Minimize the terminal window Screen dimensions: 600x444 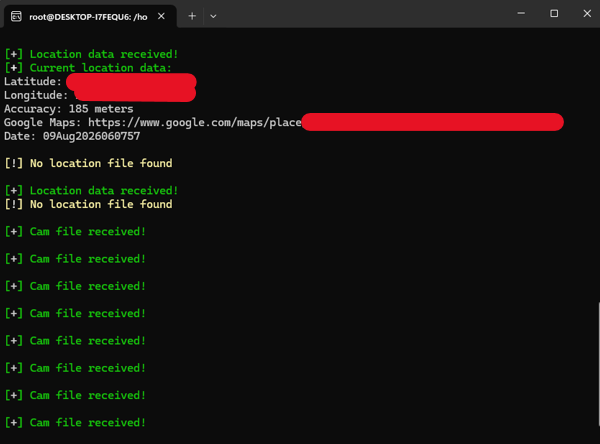521,13
